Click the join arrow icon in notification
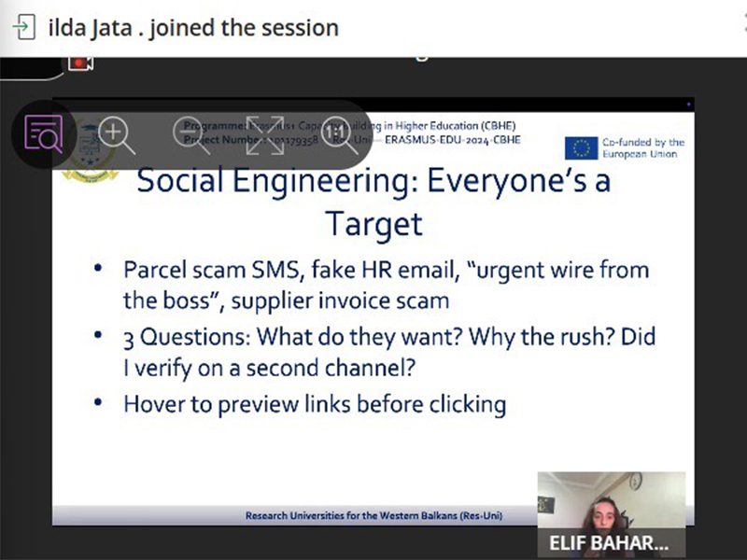Viewport: 747px width, 560px height. click(x=23, y=27)
